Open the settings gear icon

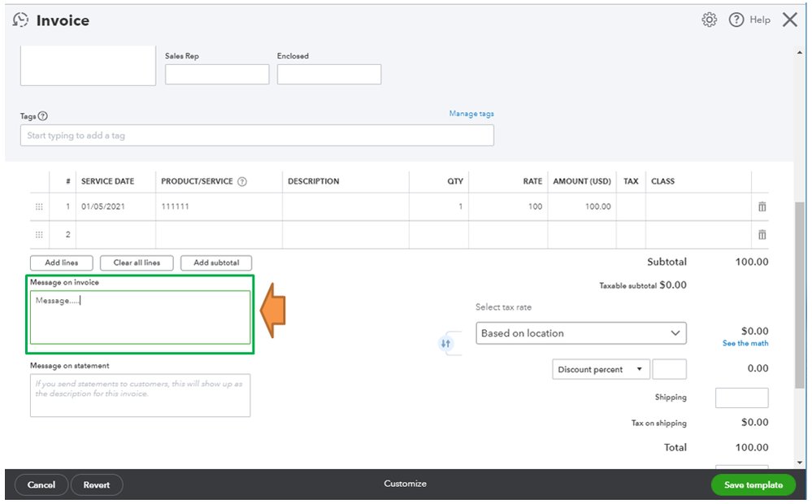709,20
